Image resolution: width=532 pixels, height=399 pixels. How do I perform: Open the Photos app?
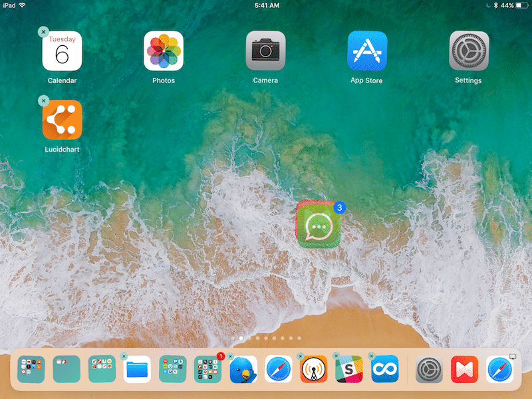pyautogui.click(x=164, y=51)
